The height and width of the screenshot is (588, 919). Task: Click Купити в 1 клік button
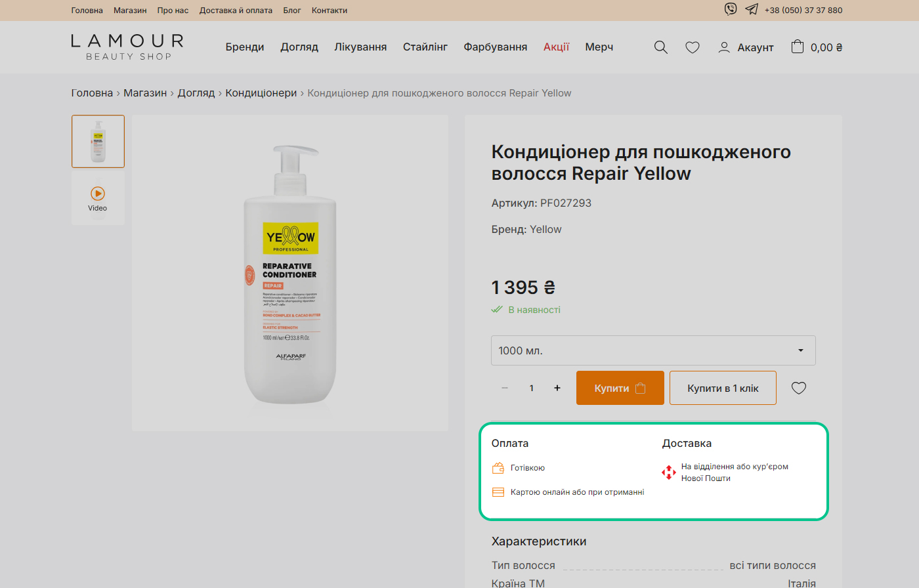coord(723,388)
